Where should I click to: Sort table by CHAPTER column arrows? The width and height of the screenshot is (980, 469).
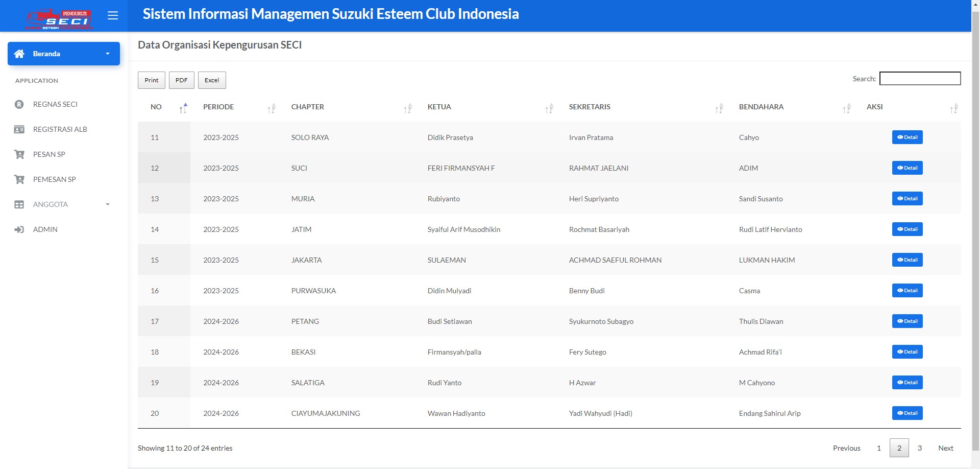tap(407, 108)
